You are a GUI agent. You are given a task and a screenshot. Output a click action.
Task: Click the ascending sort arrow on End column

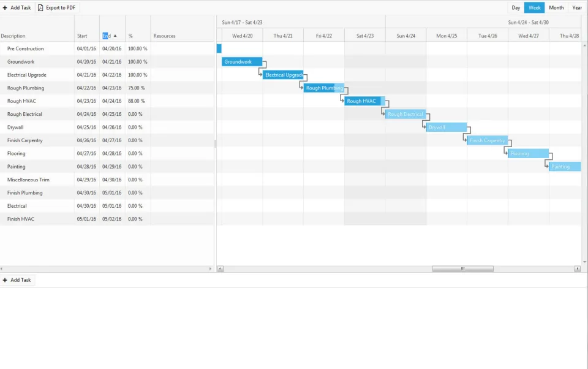pyautogui.click(x=115, y=36)
